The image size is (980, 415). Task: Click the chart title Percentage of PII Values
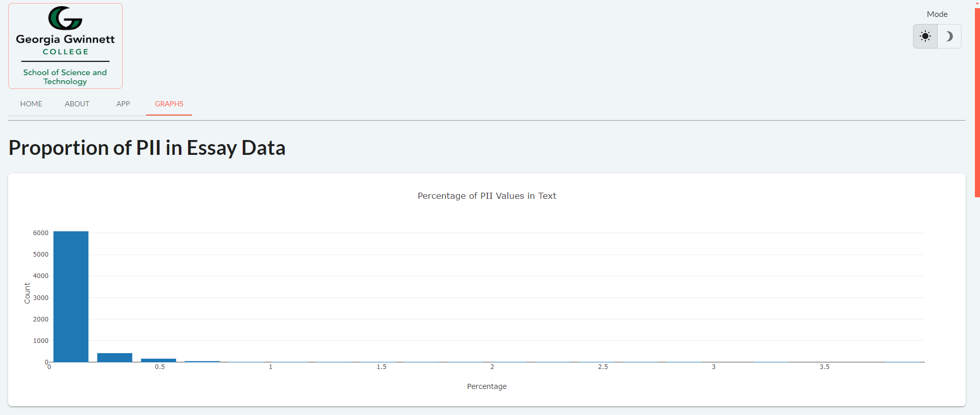(x=487, y=196)
